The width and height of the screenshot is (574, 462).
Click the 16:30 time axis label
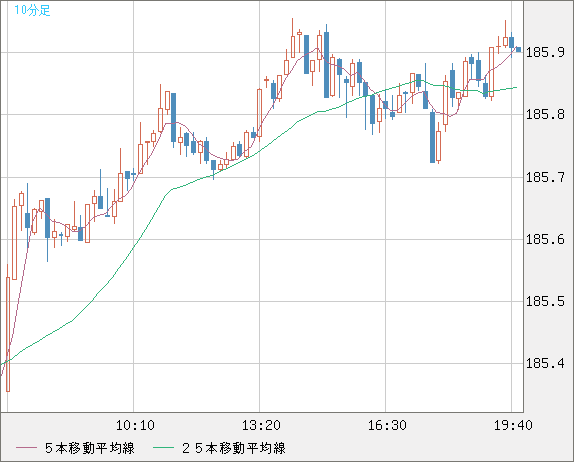click(387, 425)
